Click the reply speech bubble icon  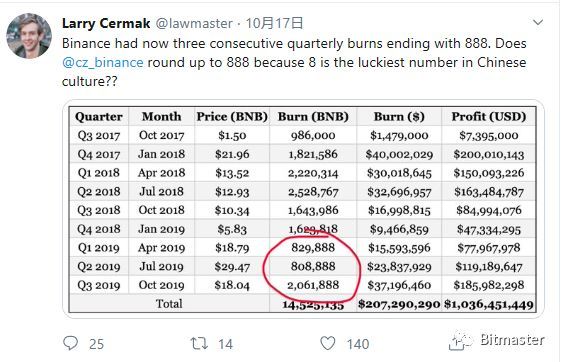(70, 343)
